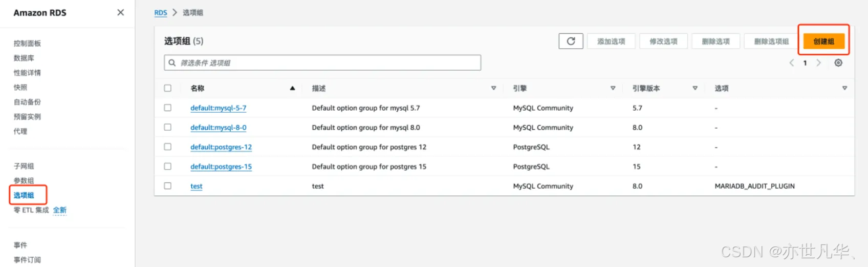
Task: Open 事件订阅 in sidebar
Action: [27, 260]
